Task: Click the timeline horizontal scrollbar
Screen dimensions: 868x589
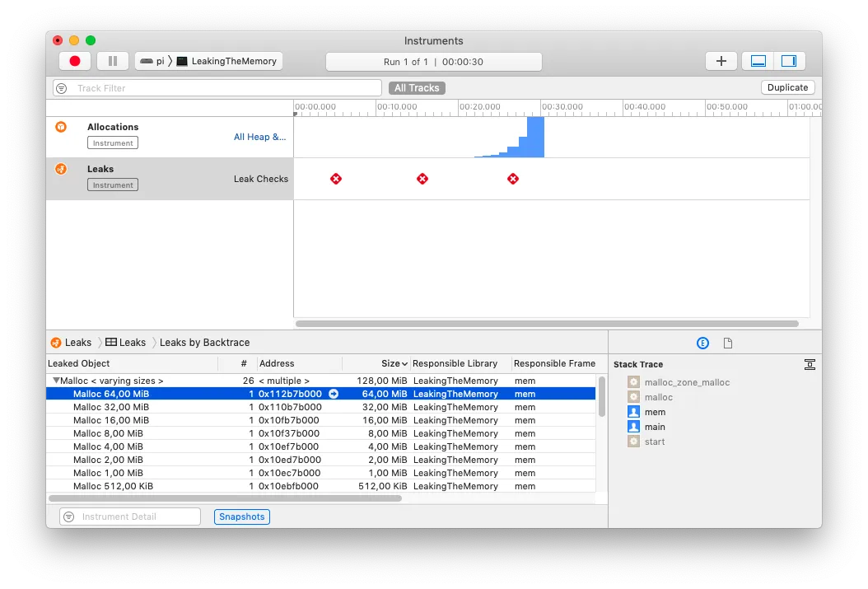Action: [x=547, y=324]
